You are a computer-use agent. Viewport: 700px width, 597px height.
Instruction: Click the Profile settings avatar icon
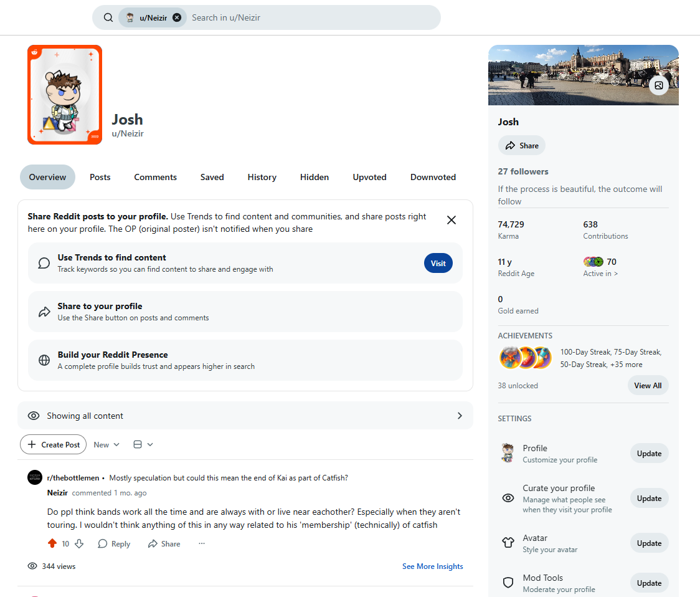pyautogui.click(x=508, y=453)
